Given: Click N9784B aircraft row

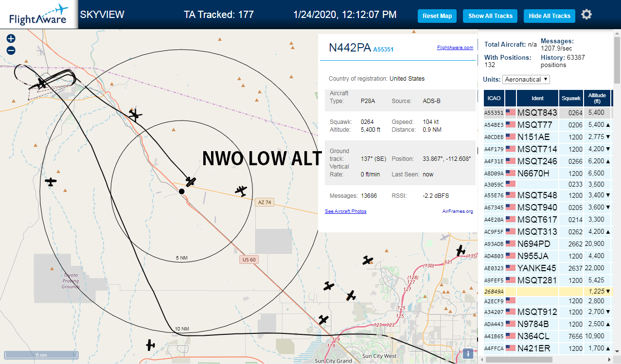Looking at the screenshot, I should (x=548, y=324).
